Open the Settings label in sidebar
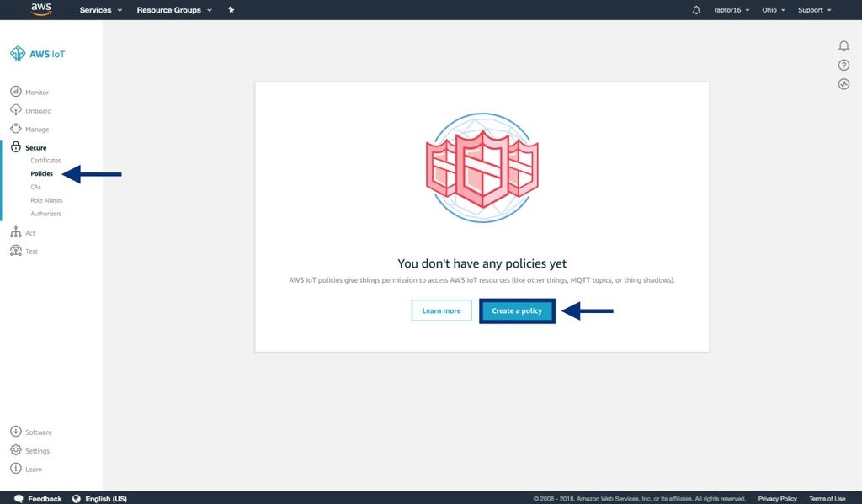The width and height of the screenshot is (862, 504). (x=37, y=451)
